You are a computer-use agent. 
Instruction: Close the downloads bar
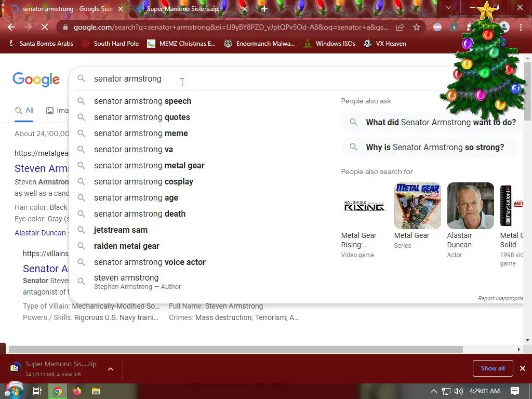pyautogui.click(x=523, y=368)
